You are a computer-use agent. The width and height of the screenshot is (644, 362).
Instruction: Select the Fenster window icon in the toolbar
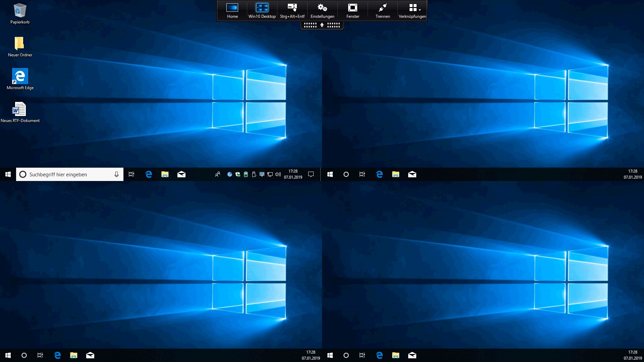click(x=353, y=9)
